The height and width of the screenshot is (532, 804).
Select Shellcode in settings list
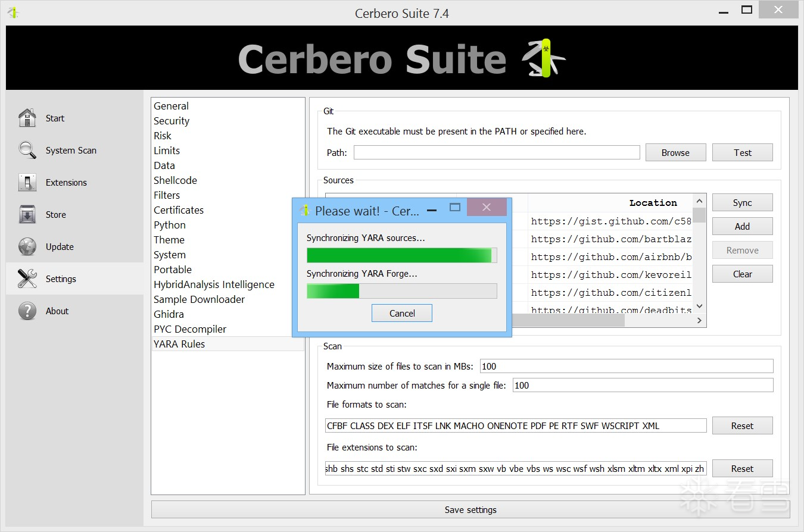228,180
